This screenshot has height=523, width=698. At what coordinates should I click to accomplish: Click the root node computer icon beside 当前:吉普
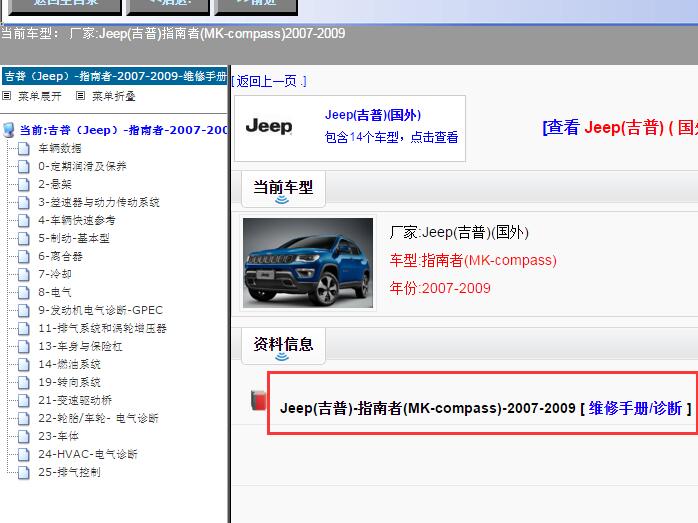coord(8,130)
